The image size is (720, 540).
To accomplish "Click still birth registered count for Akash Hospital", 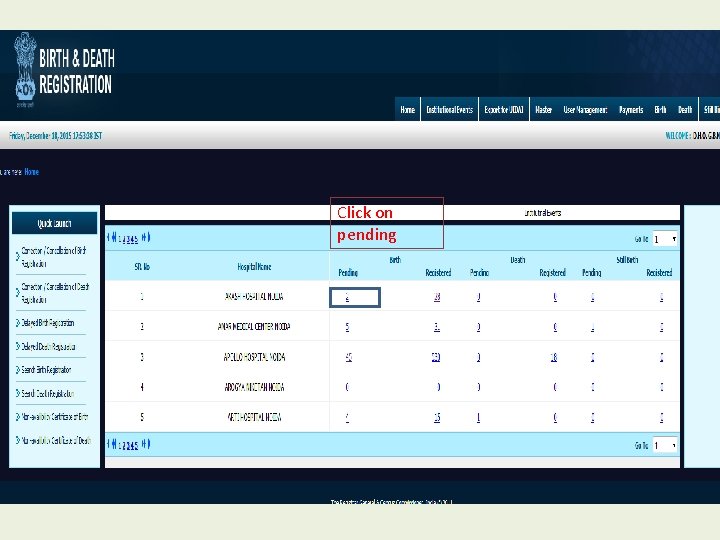I will coord(661,297).
